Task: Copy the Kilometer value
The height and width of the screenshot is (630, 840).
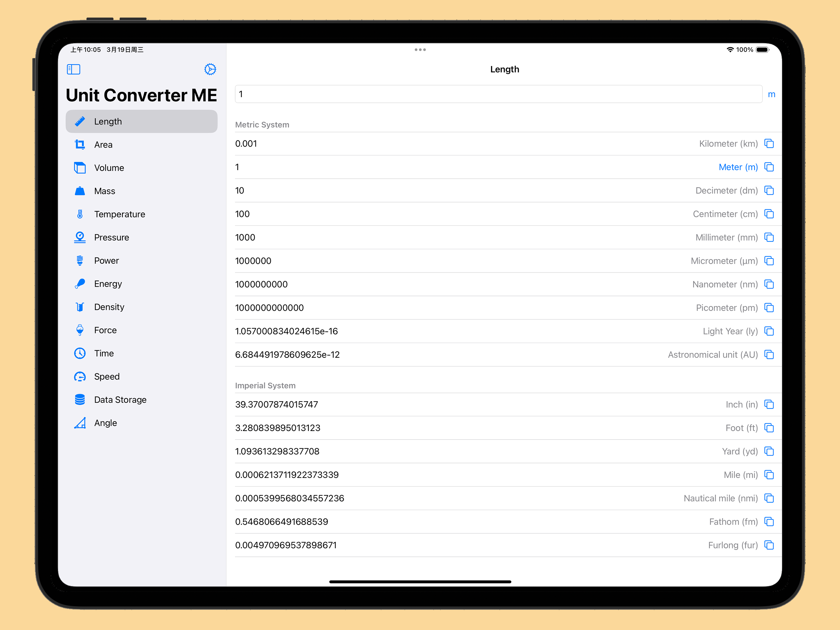Action: click(769, 144)
